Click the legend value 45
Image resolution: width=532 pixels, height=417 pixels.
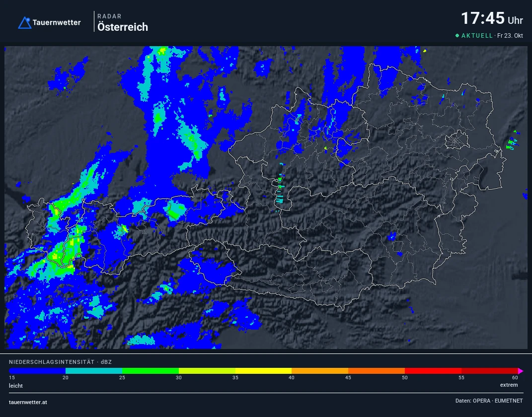coord(348,378)
